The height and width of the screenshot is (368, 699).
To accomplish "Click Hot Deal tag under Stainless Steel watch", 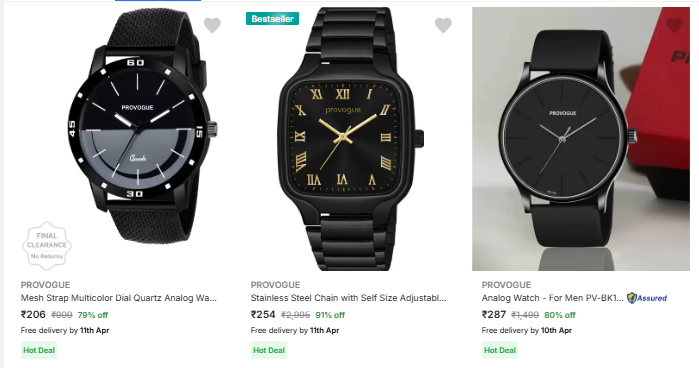I will 269,350.
